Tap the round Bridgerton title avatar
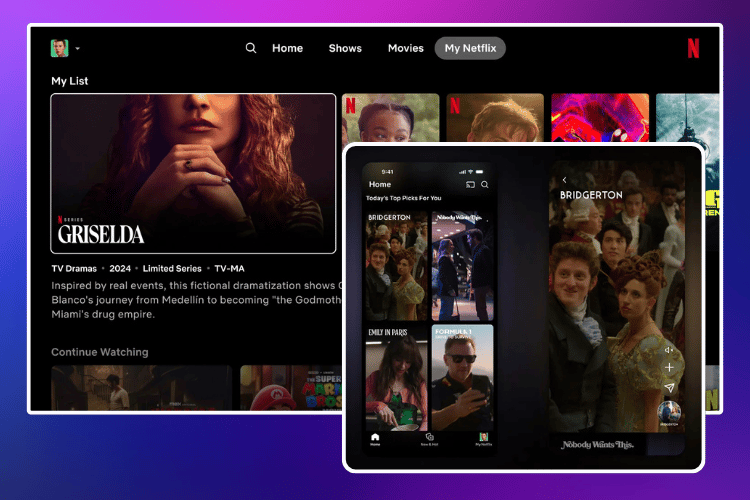The width and height of the screenshot is (750, 500). 669,412
